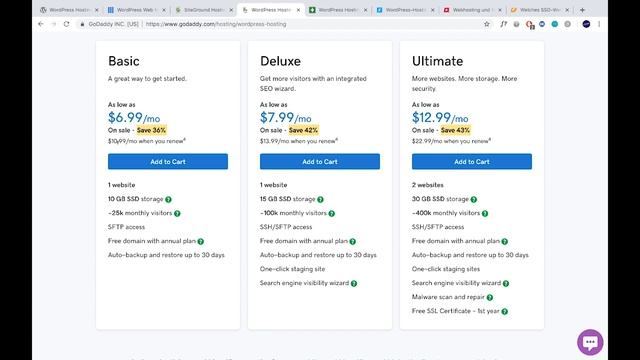Click One-click staging site in Deluxe
Image resolution: width=640 pixels, height=360 pixels.
(292, 269)
